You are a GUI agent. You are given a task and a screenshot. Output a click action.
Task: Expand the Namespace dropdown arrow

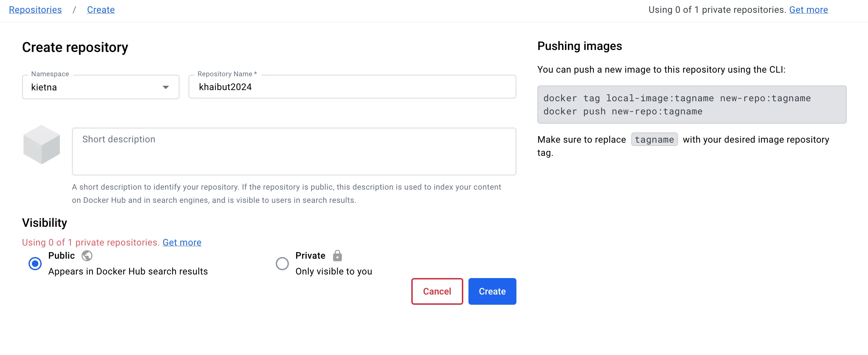pos(166,87)
